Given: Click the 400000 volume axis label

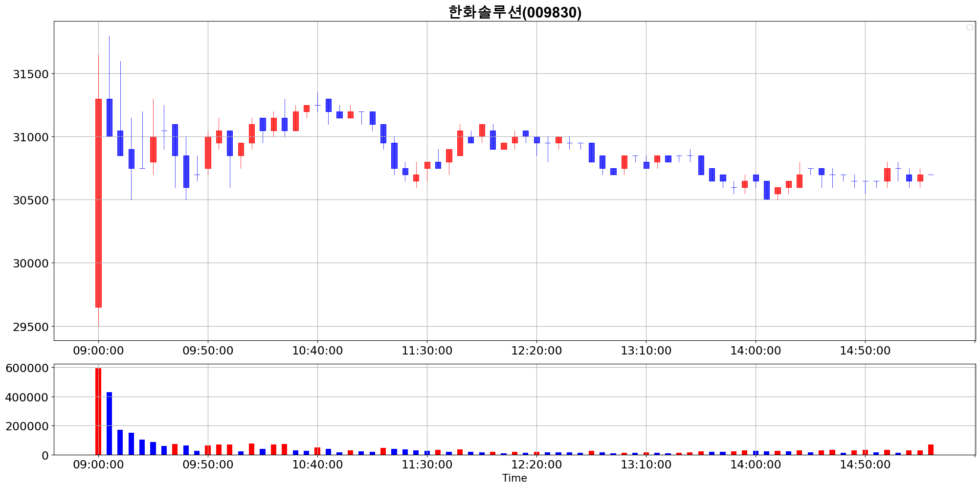Looking at the screenshot, I should [x=27, y=398].
